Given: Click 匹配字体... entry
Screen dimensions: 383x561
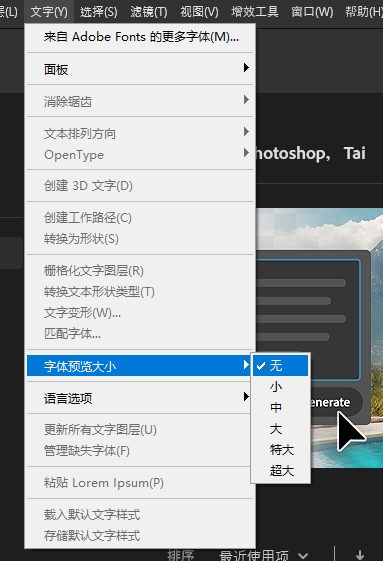Looking at the screenshot, I should [140, 334].
